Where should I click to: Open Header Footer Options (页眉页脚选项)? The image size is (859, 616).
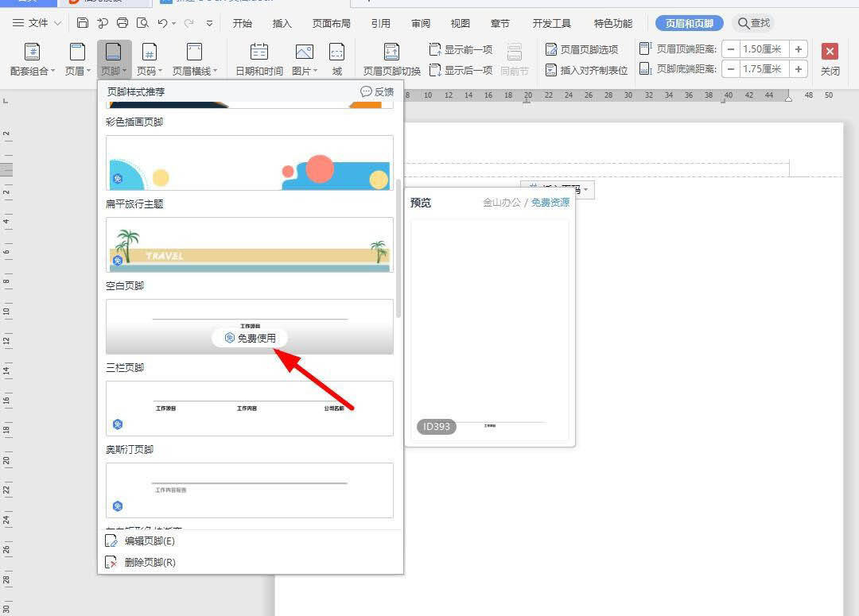tap(581, 49)
